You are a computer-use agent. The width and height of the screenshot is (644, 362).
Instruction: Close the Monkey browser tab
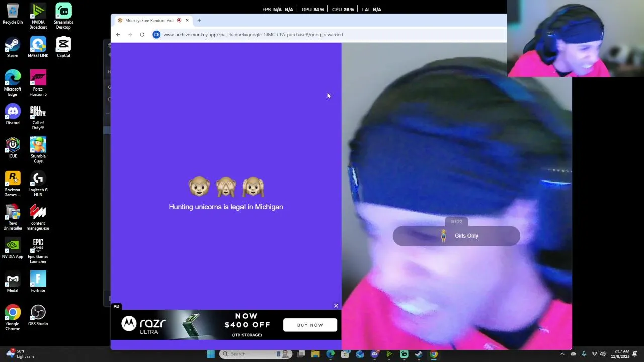tap(187, 20)
